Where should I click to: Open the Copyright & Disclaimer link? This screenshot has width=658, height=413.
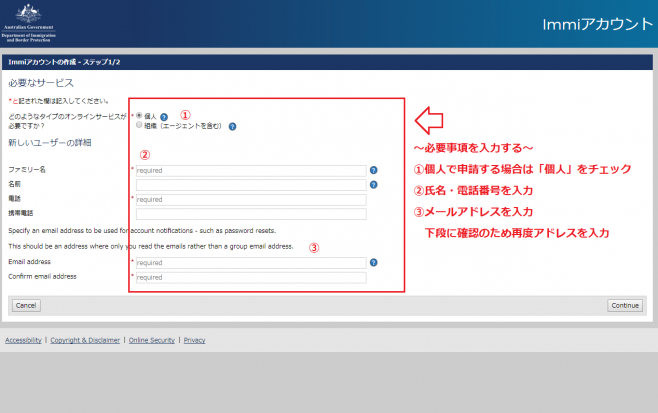click(x=85, y=340)
